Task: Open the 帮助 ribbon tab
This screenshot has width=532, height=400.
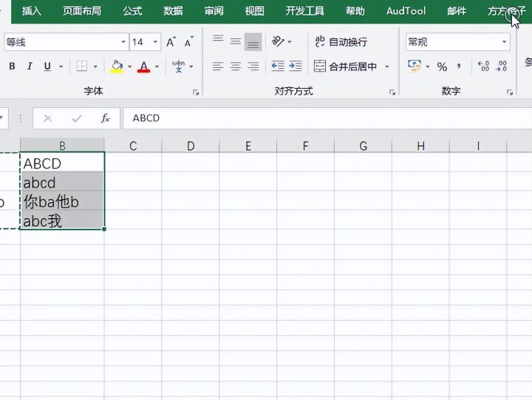Action: [x=355, y=11]
